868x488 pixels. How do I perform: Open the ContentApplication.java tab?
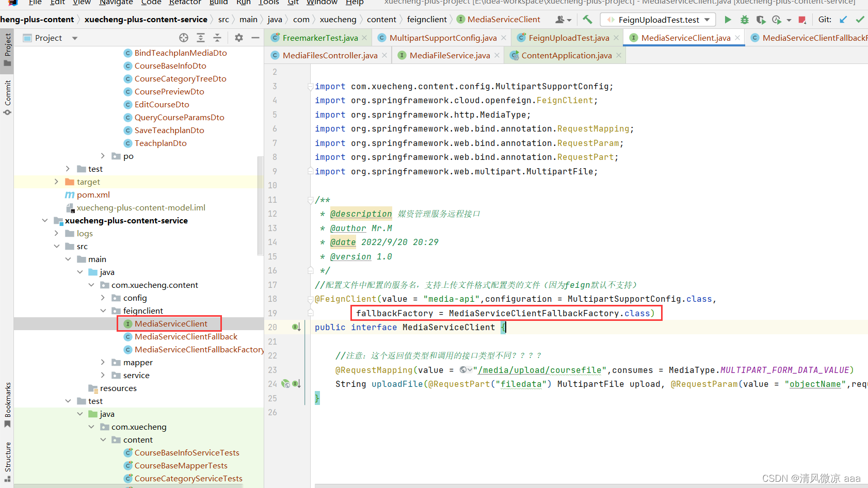coord(566,55)
